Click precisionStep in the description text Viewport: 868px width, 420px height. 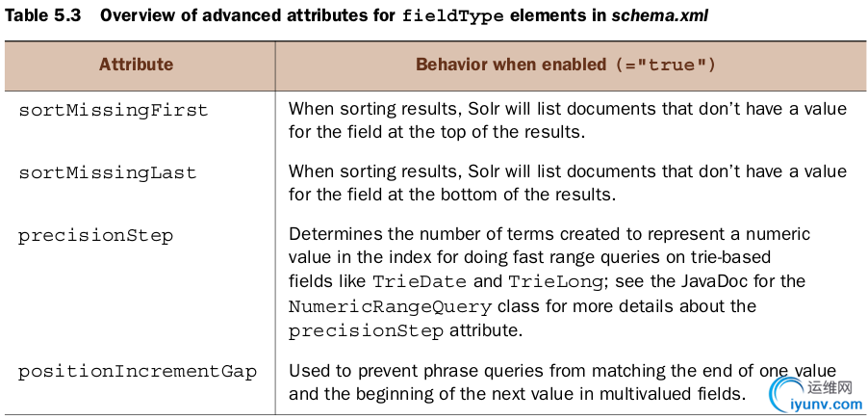tap(366, 331)
